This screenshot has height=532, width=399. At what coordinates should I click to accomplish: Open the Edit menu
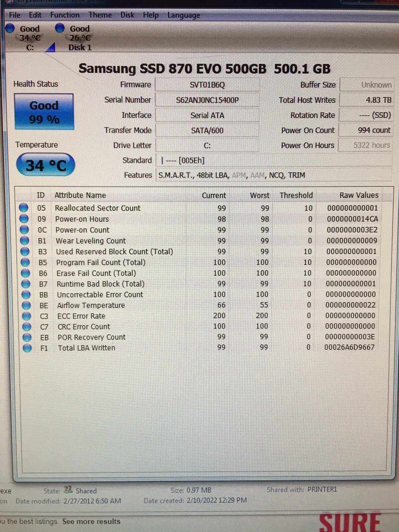[35, 15]
